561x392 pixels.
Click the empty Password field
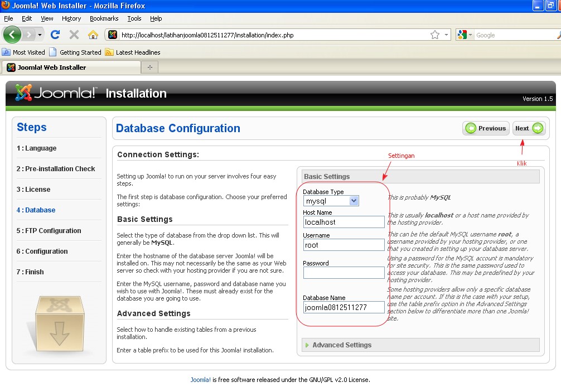[x=344, y=273]
